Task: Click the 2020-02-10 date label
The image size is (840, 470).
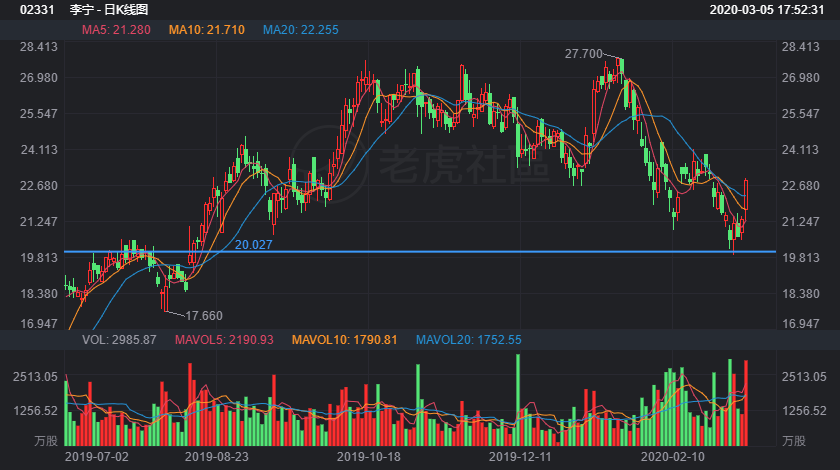Action: (x=673, y=457)
